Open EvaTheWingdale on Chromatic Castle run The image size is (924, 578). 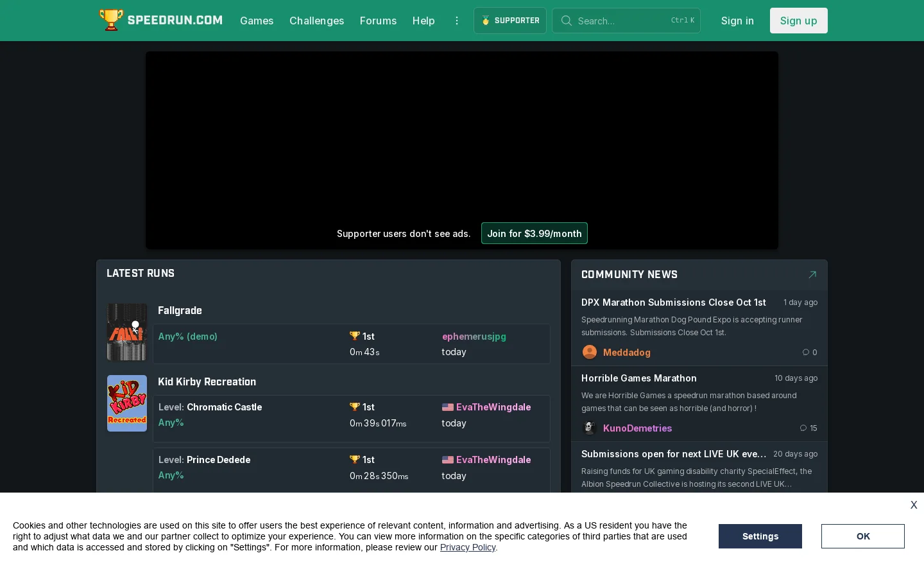click(x=493, y=407)
